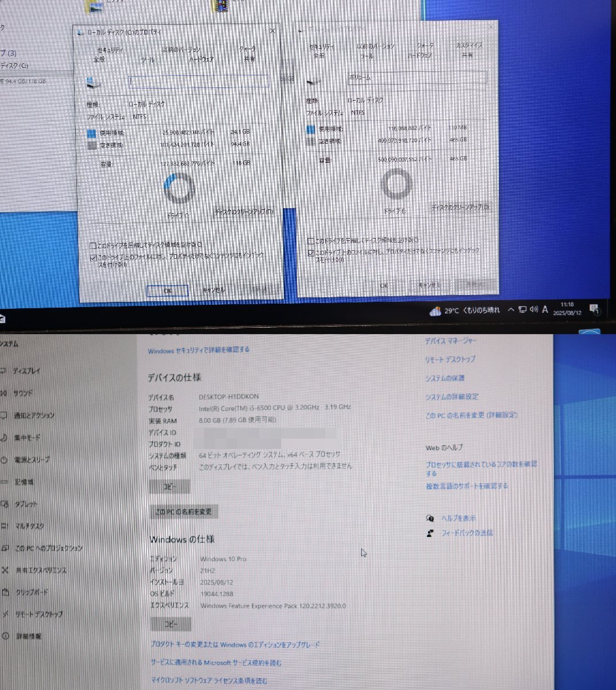
Task: Open the taskbar clock showing 11:18
Action: (567, 309)
